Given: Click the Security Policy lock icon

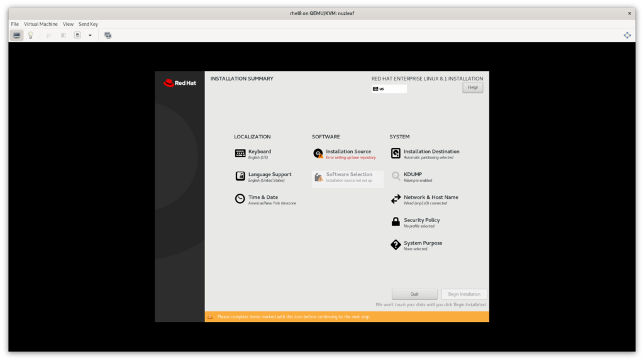Looking at the screenshot, I should tap(396, 222).
